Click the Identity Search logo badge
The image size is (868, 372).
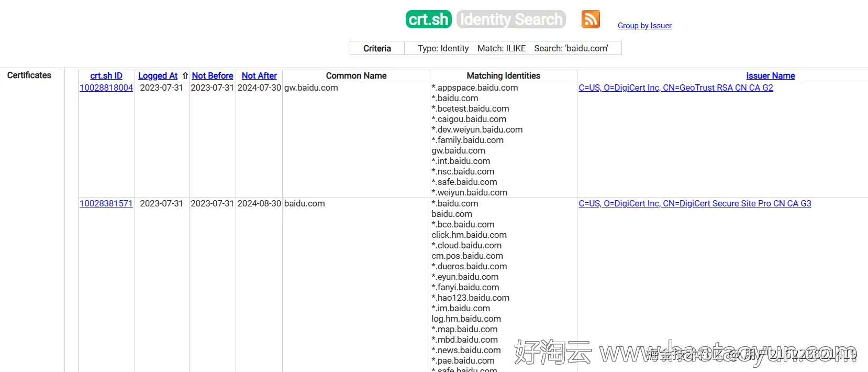point(511,19)
